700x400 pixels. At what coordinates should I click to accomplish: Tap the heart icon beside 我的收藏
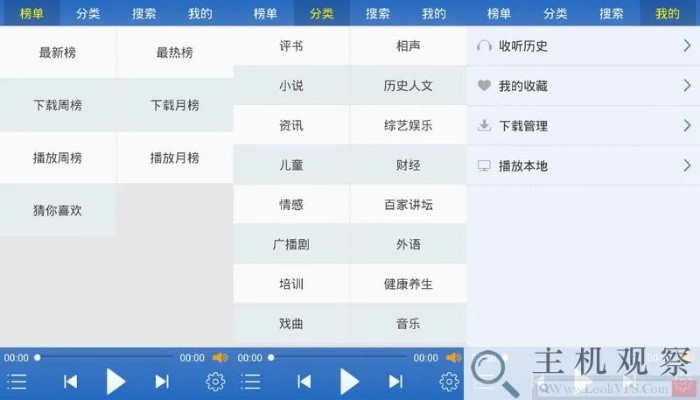(x=484, y=85)
